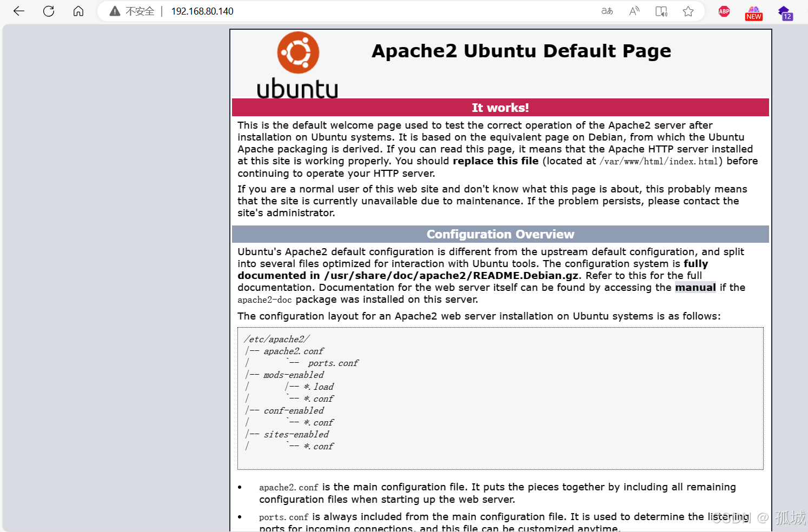Click the ports.conf bullet description
808x532 pixels.
(x=504, y=522)
